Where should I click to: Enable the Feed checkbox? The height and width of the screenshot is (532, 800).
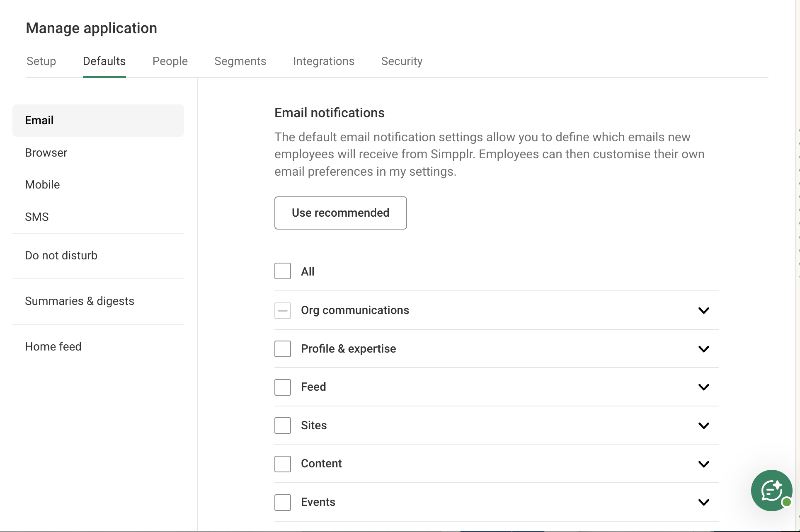point(283,387)
